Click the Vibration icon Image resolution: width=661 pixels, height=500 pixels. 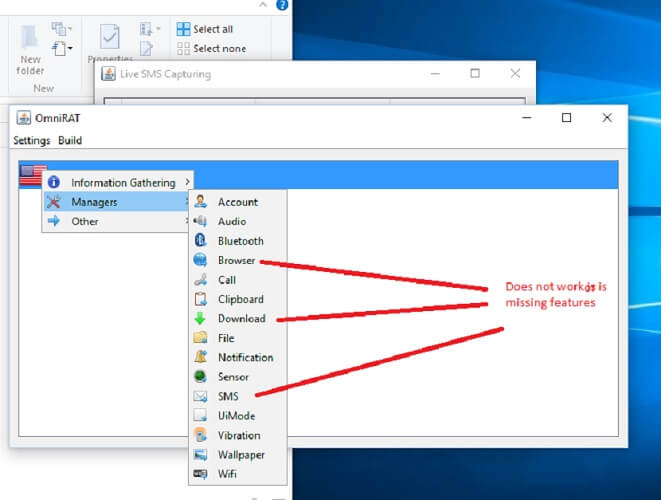[201, 435]
